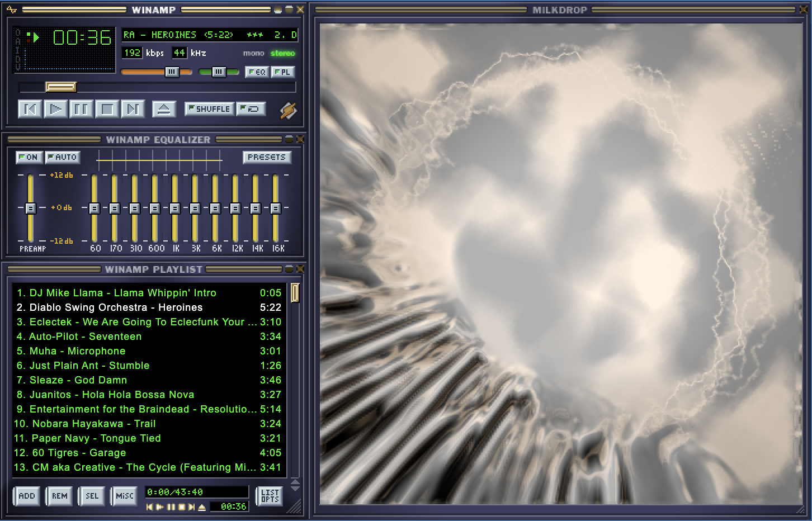Click the 6K equalizer band slider

215,208
